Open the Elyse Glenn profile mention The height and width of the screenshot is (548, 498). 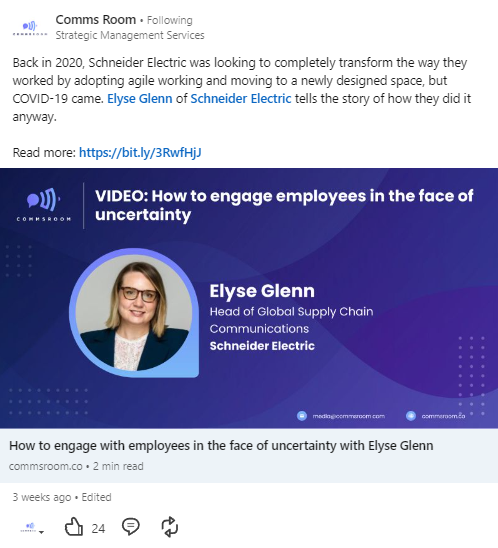(x=139, y=99)
